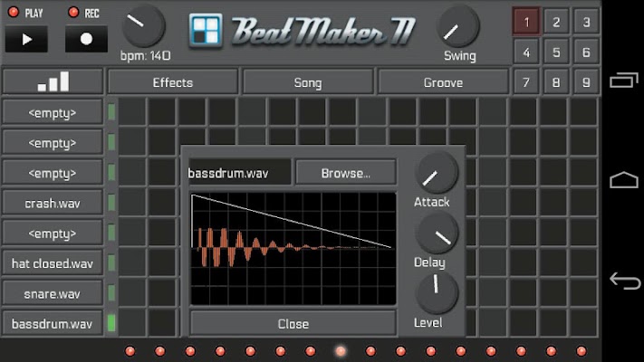Select pattern 7

click(x=526, y=82)
